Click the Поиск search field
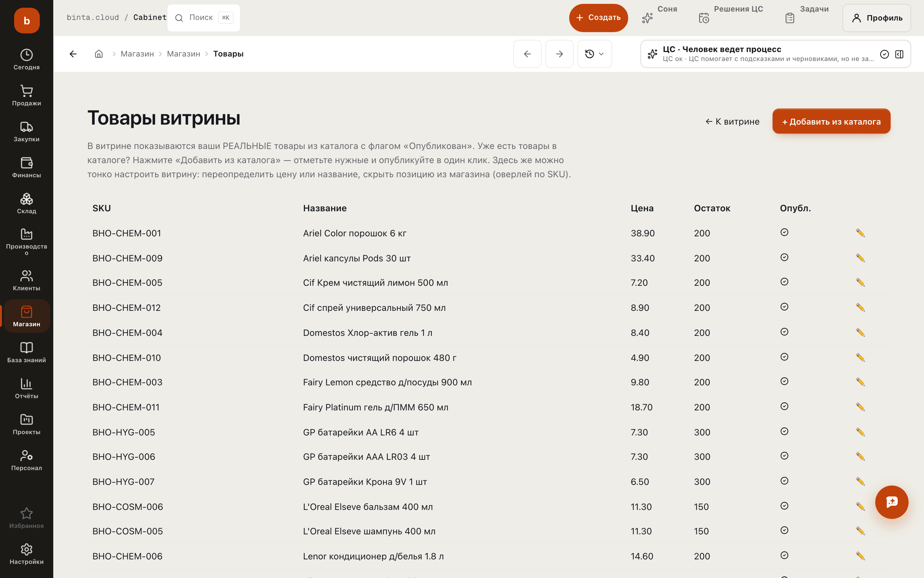Screen dimensions: 924x578 tap(203, 18)
